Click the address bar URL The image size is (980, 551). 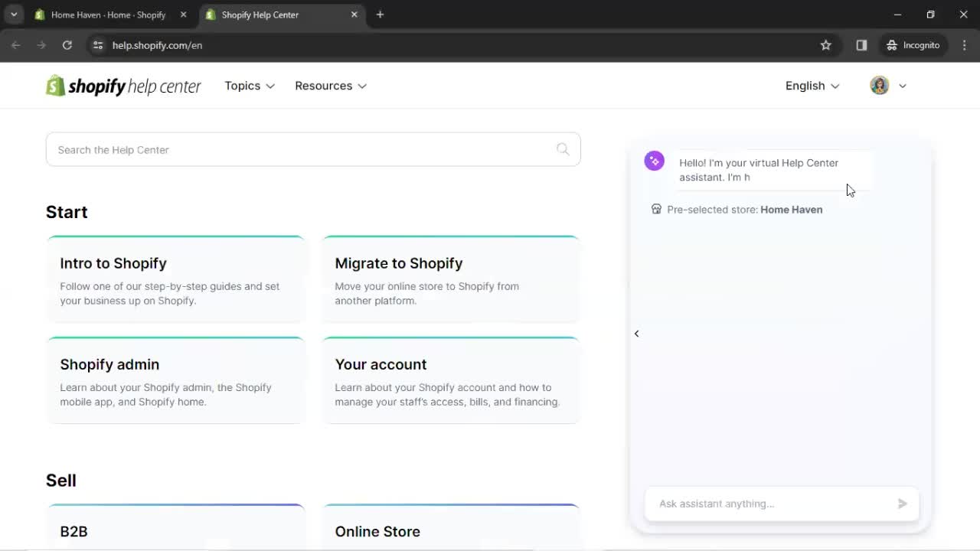(x=157, y=45)
